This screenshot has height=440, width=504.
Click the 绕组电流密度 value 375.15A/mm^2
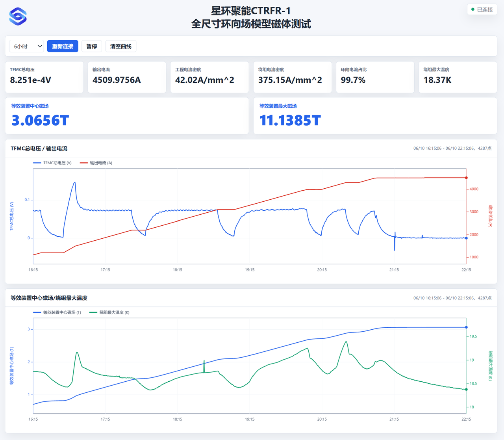[x=290, y=80]
